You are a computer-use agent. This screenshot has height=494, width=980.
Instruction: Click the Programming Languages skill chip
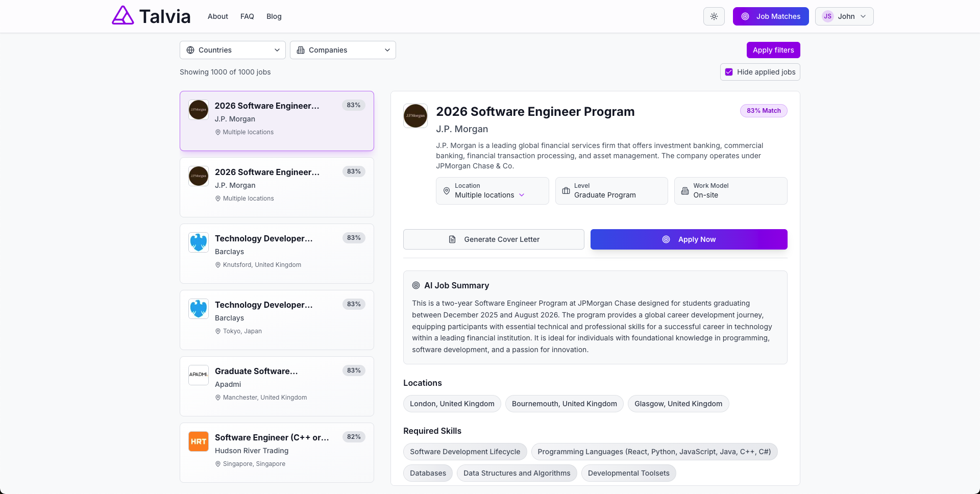coord(654,452)
